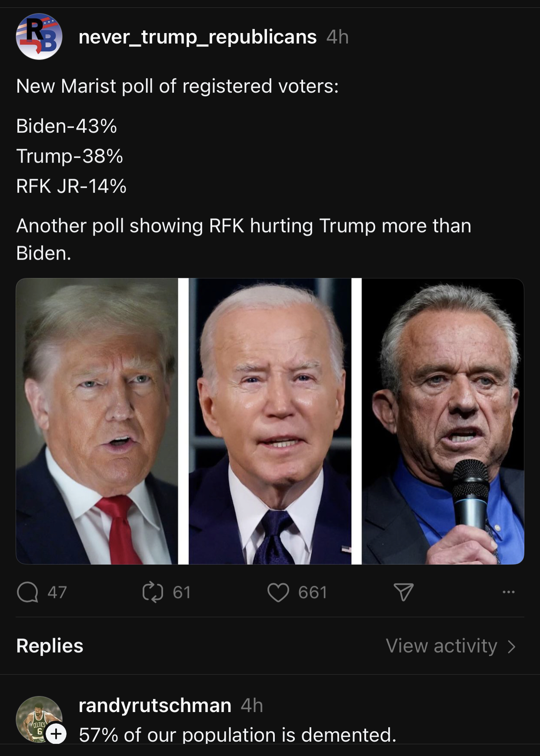Tap the 47 replies count
Screen dimensions: 540x756
[x=57, y=592]
